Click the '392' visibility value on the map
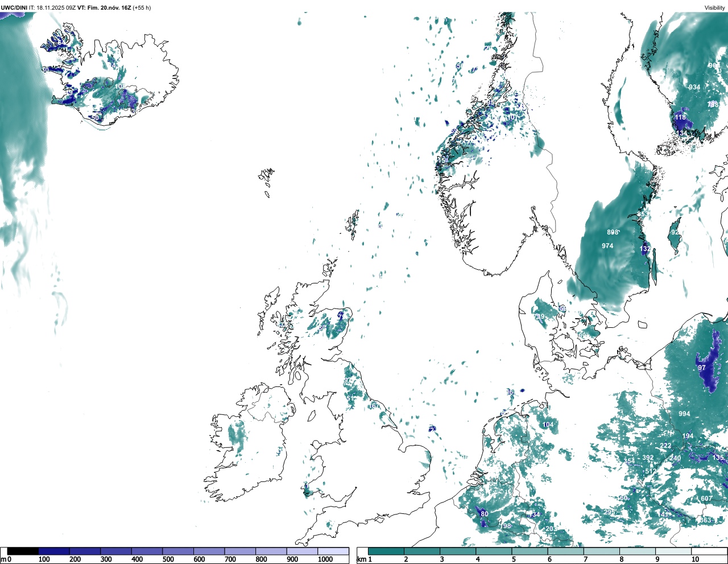728x564 pixels. [648, 458]
